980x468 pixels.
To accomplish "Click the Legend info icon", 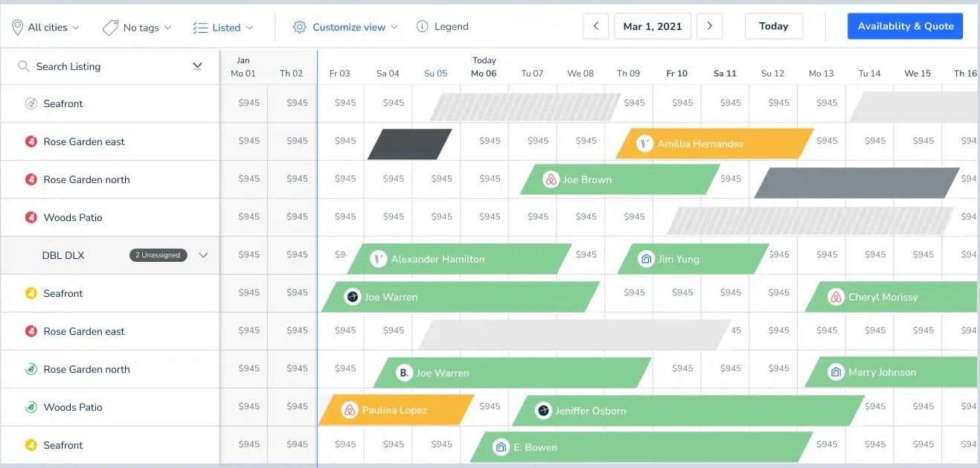I will pyautogui.click(x=422, y=27).
